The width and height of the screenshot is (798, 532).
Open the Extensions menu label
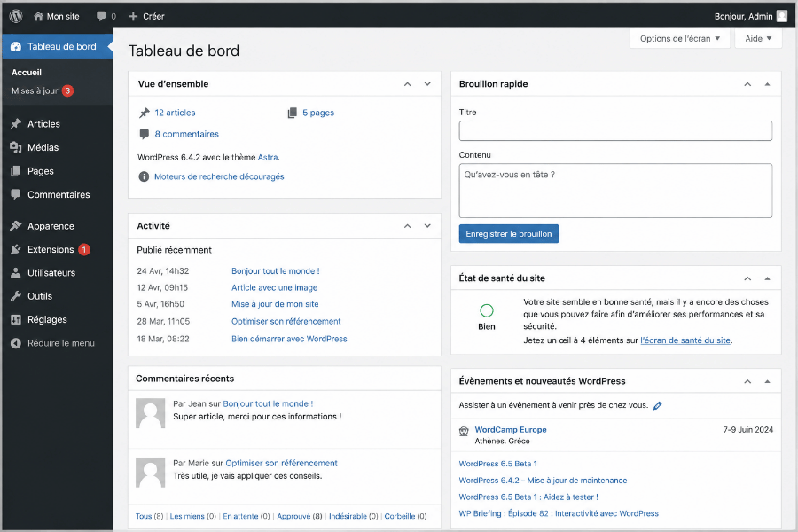(51, 249)
